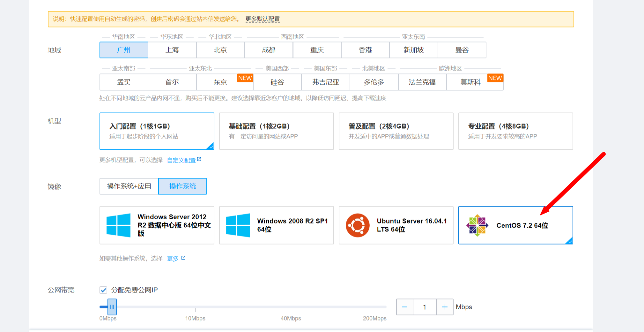Click the 自定义配置 link
644x332 pixels.
click(x=181, y=160)
